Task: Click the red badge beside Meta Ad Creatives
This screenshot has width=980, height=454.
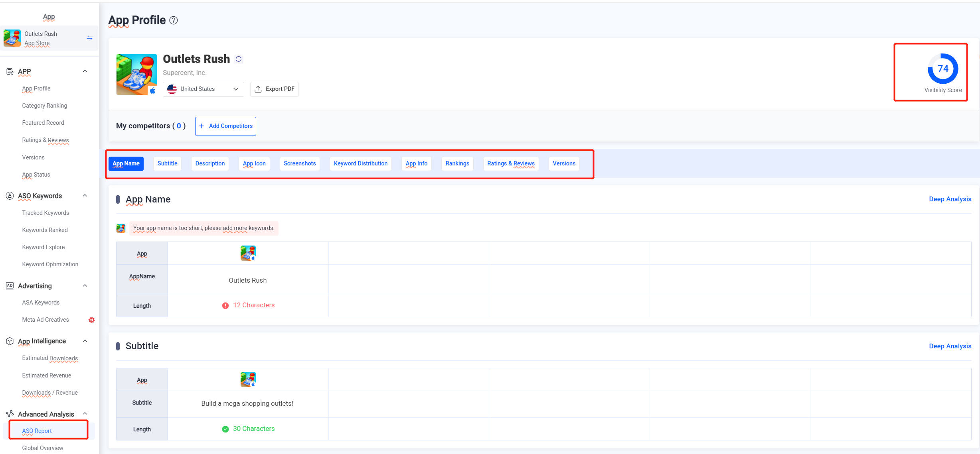Action: click(92, 320)
